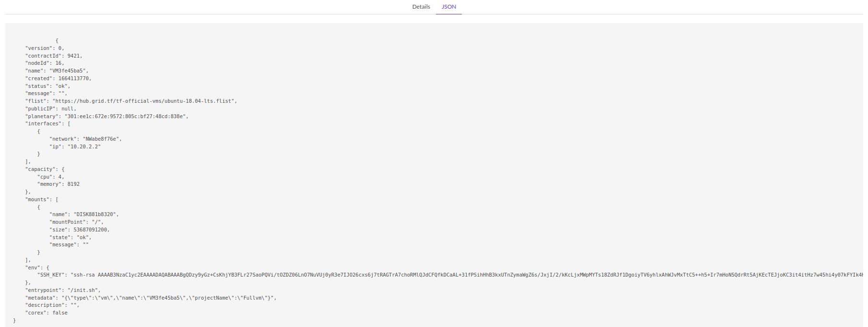Click the entrypoint "/init.sh" value
The width and height of the screenshot is (868, 327).
click(x=83, y=291)
